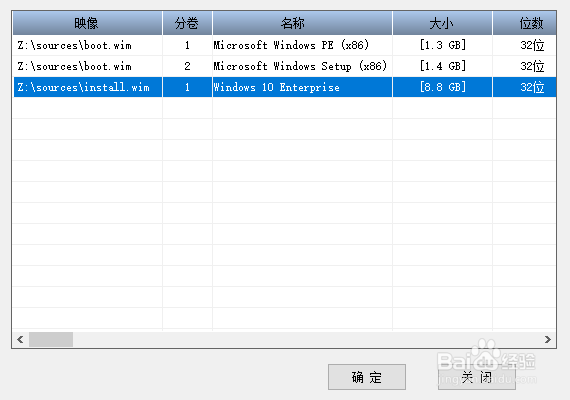Image resolution: width=570 pixels, height=400 pixels.
Task: Select the Windows 10 Enterprise entry
Action: pos(284,87)
